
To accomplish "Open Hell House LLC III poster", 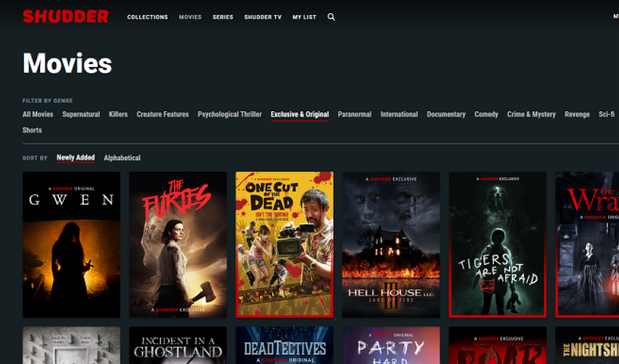I will coord(391,245).
